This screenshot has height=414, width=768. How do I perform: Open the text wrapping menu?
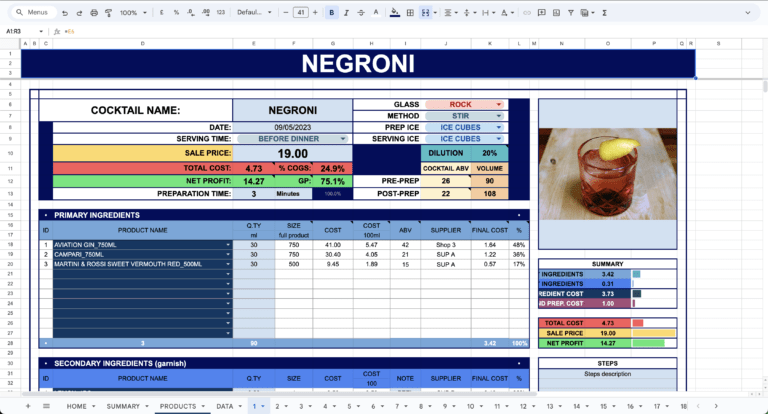click(x=487, y=13)
